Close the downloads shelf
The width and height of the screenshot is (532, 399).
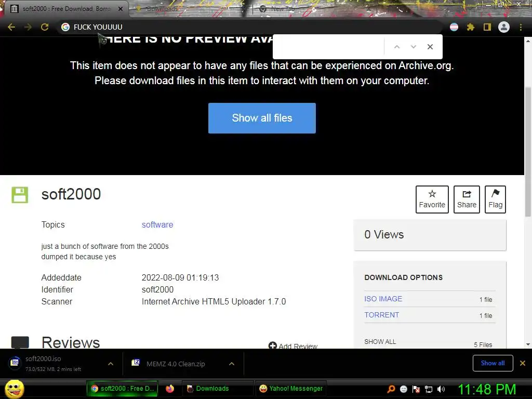523,363
